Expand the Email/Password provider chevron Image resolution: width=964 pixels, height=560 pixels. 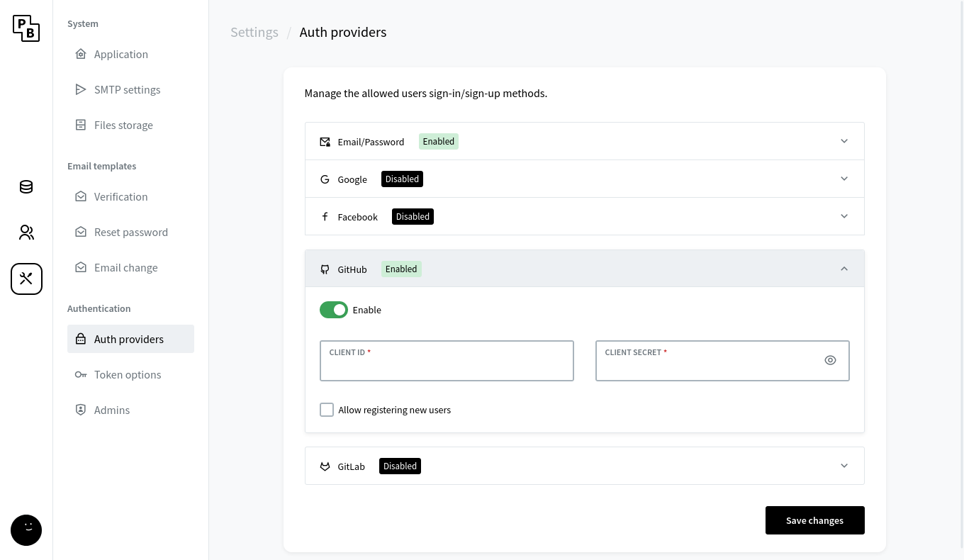843,141
